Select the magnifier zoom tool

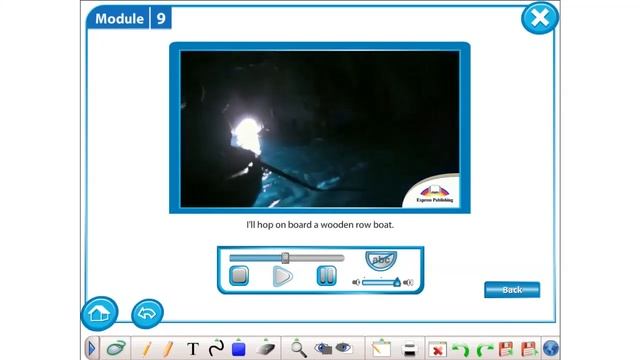299,349
